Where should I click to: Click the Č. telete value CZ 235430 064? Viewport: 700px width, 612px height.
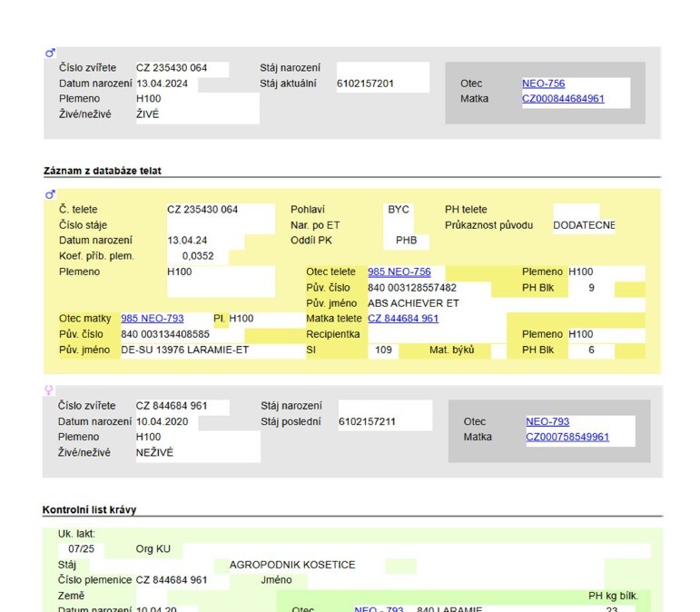coord(202,210)
